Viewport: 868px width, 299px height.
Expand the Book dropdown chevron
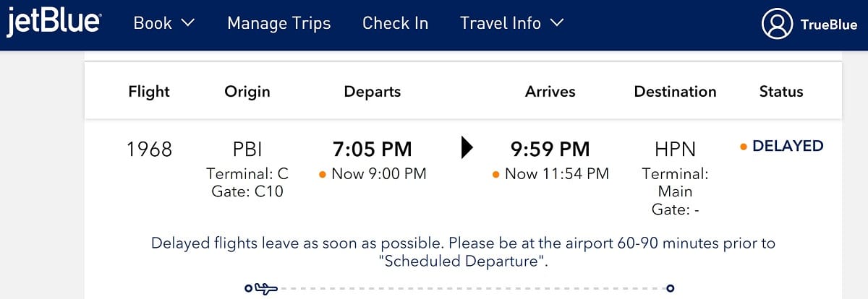pyautogui.click(x=187, y=24)
